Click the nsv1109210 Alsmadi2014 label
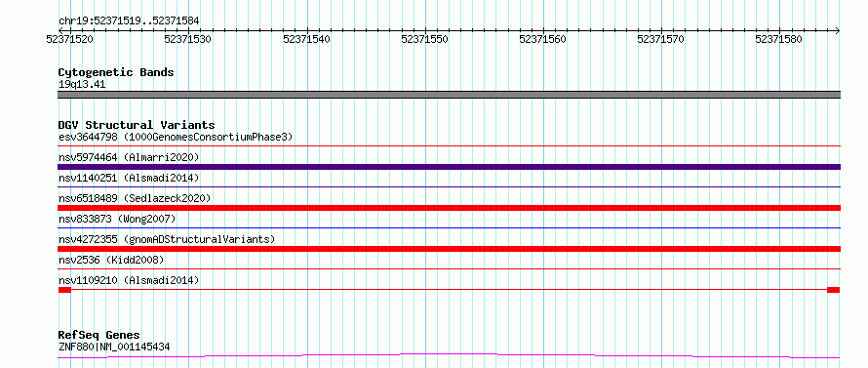Viewport: 868px width, 368px height. (129, 280)
